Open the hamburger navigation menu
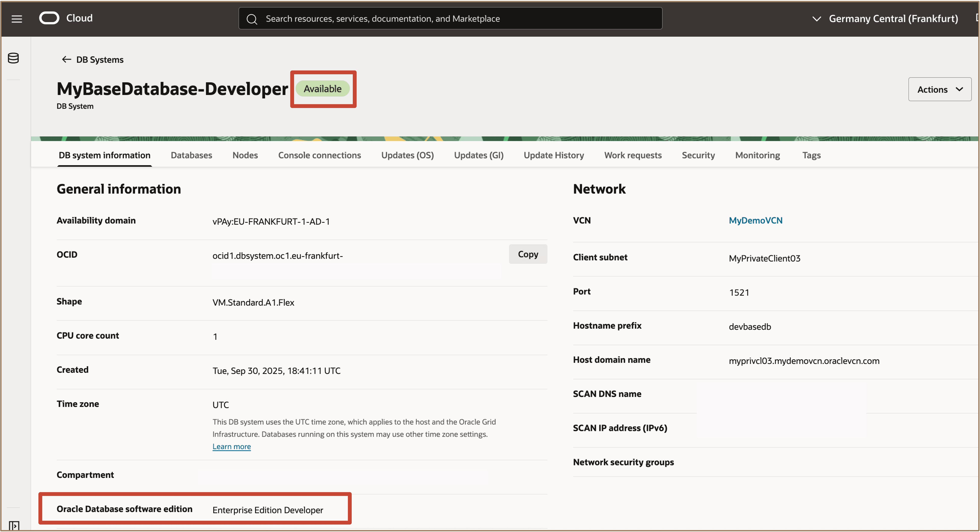The height and width of the screenshot is (532, 980). [17, 19]
